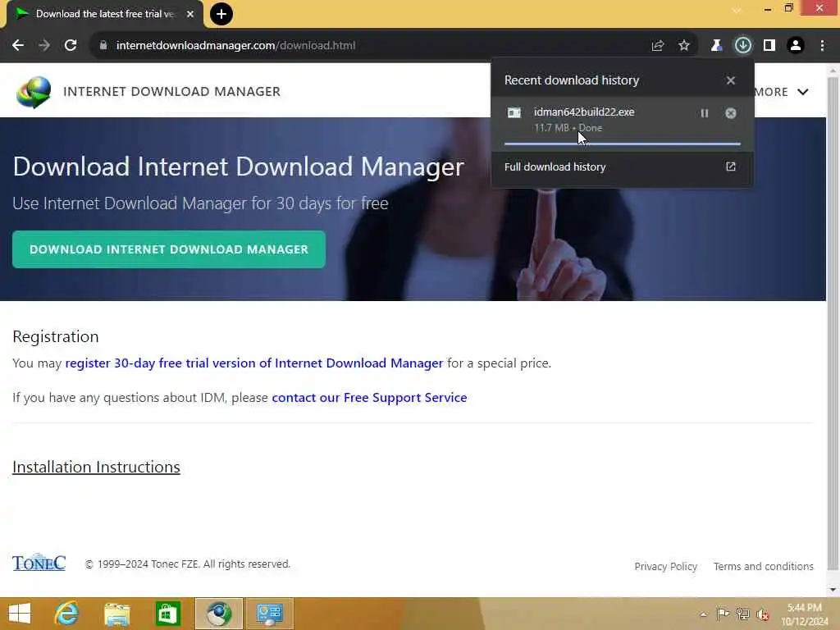Viewport: 840px width, 630px height.
Task: Click the external link icon for download history
Action: 731,167
